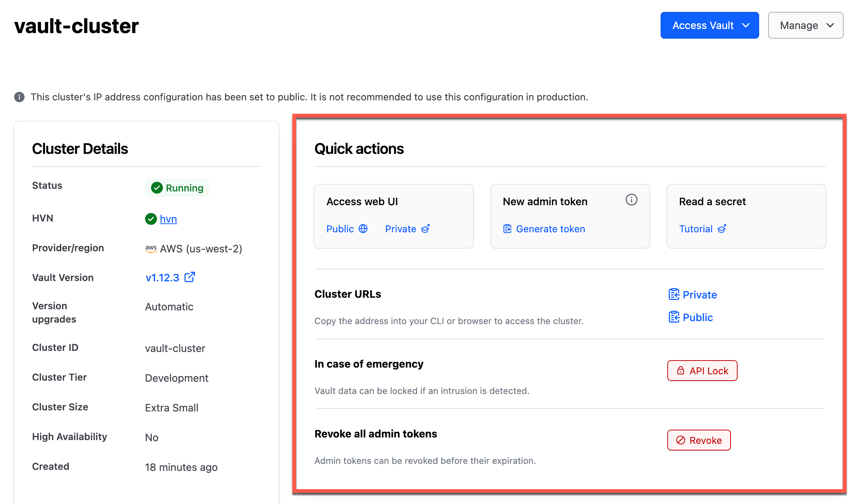
Task: Open the Public web UI link
Action: (340, 229)
